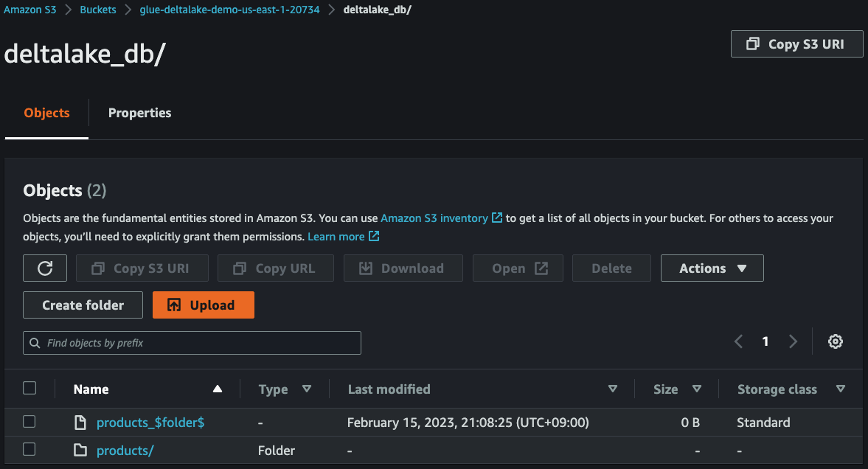868x469 pixels.
Task: Open the products_$folder$ object link
Action: 150,423
